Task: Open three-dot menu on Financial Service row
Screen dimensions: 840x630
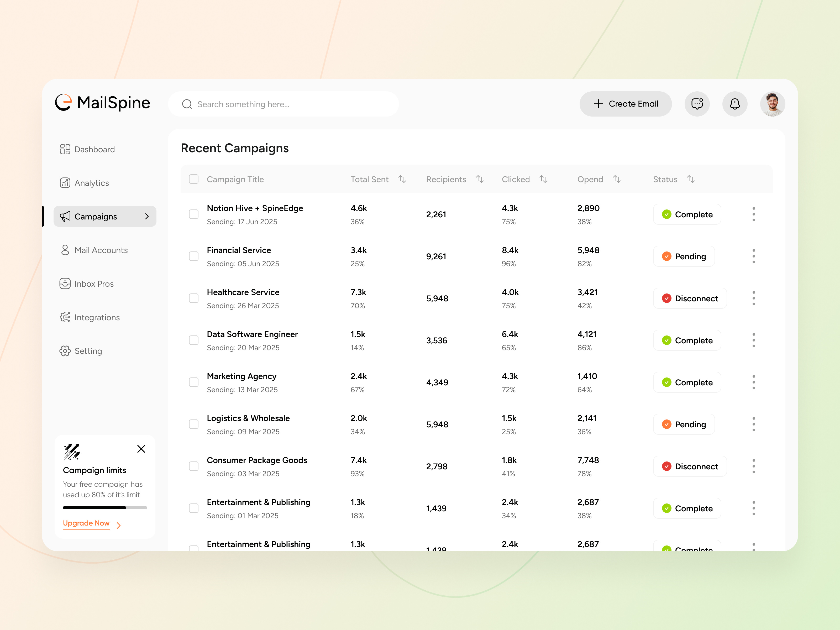Action: [x=754, y=256]
